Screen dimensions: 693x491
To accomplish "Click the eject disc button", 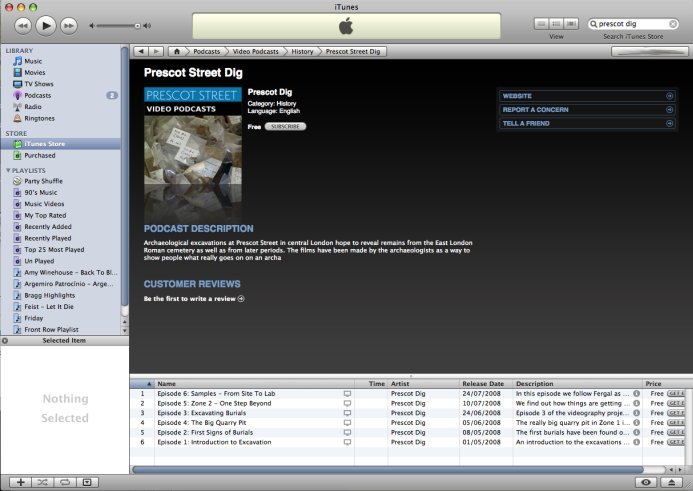I will click(x=671, y=482).
